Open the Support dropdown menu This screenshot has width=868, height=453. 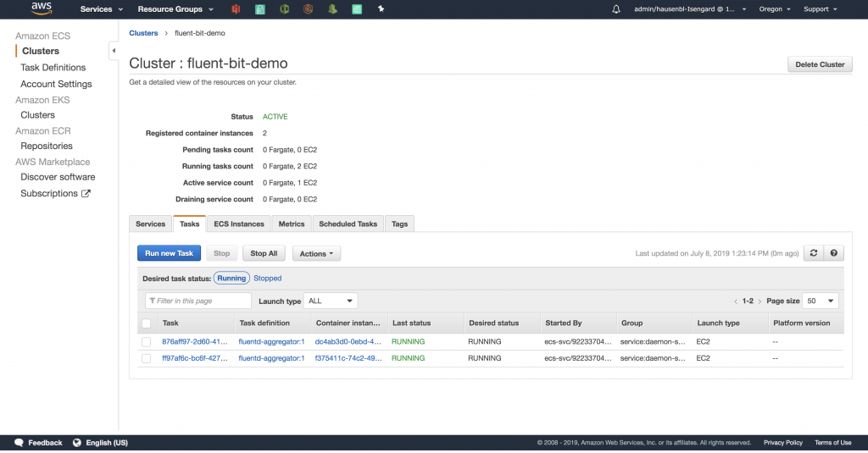click(x=821, y=9)
